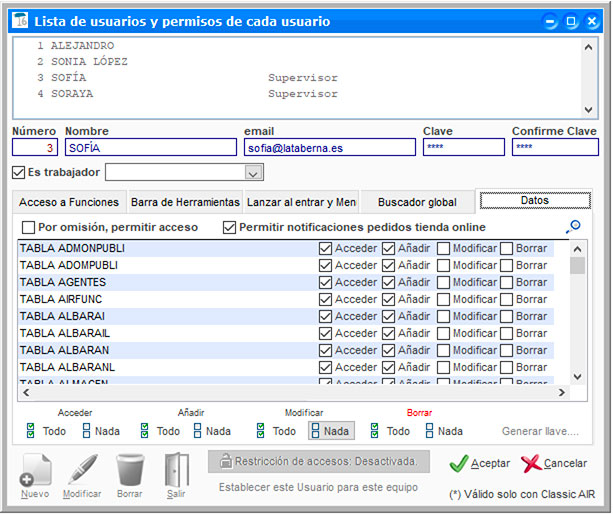Select user 3 SOFÍA in the list
Viewport: 613px width, 514px height.
click(x=297, y=78)
